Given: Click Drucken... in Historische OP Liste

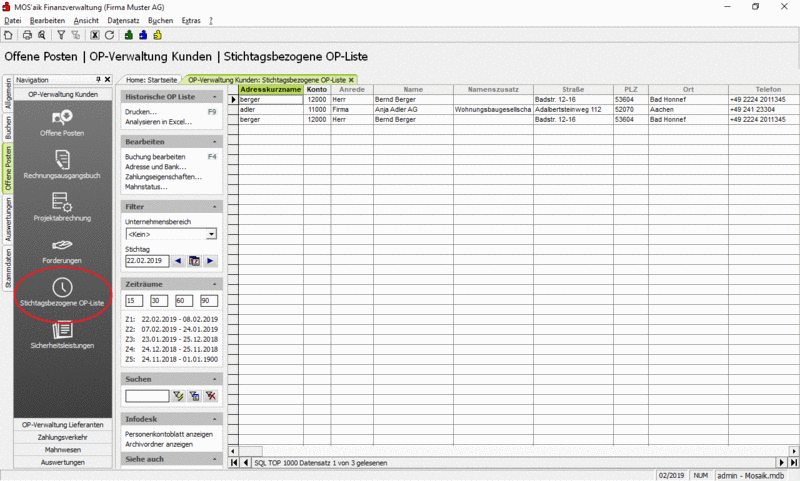Looking at the screenshot, I should [141, 112].
